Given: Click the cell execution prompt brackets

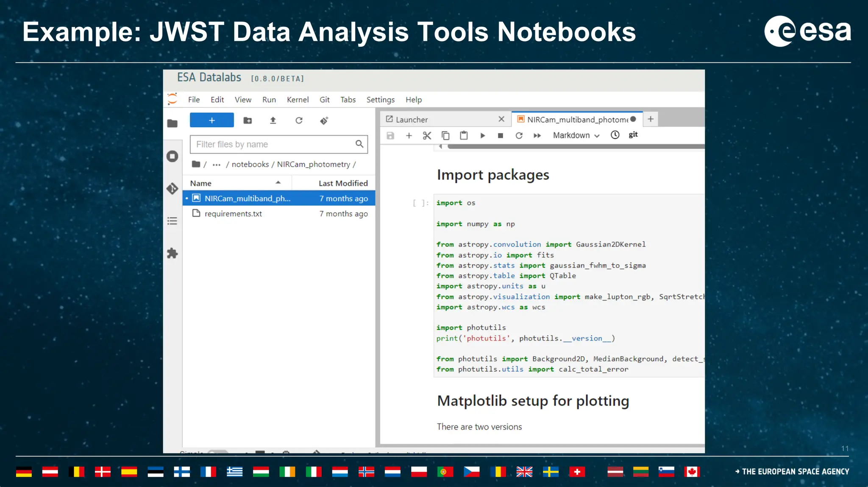Looking at the screenshot, I should [420, 203].
